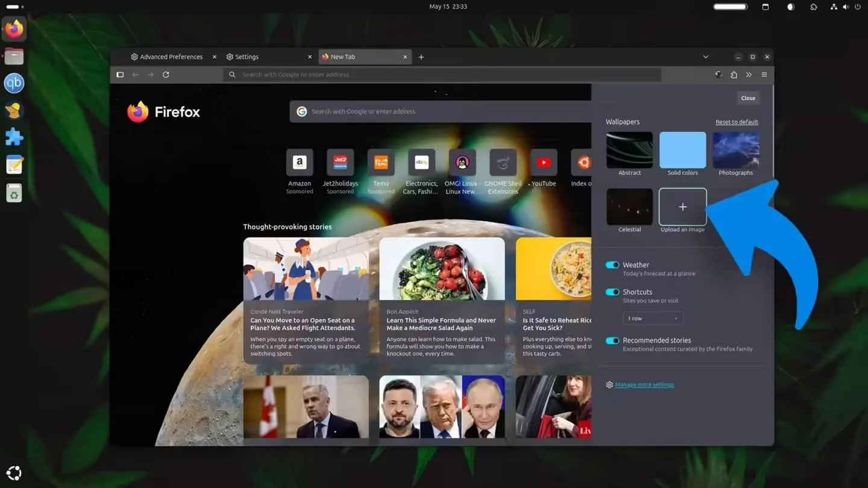Viewport: 868px width, 488px height.
Task: Open the list-all-tabs chevron
Action: (x=705, y=56)
